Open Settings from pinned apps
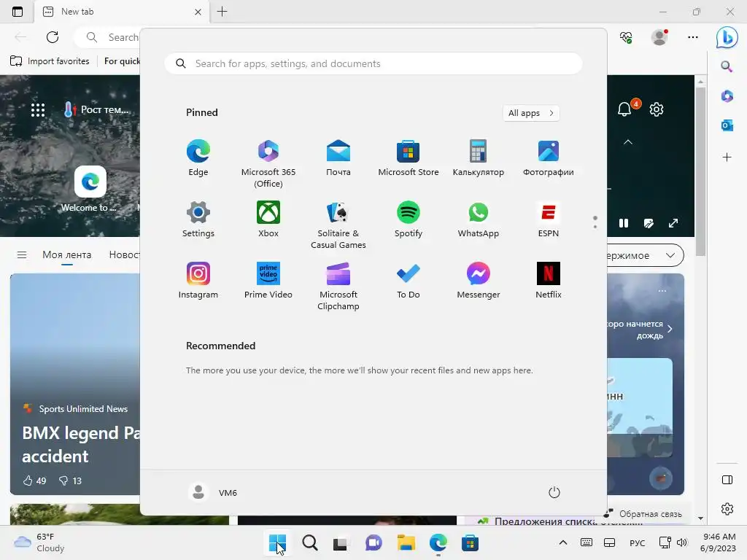This screenshot has height=560, width=747. (x=198, y=219)
